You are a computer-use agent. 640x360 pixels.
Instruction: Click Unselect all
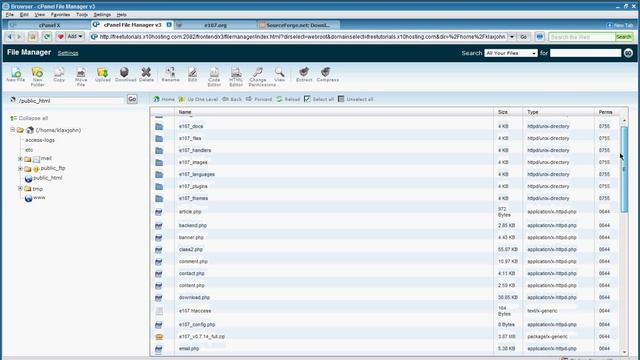[x=356, y=99]
